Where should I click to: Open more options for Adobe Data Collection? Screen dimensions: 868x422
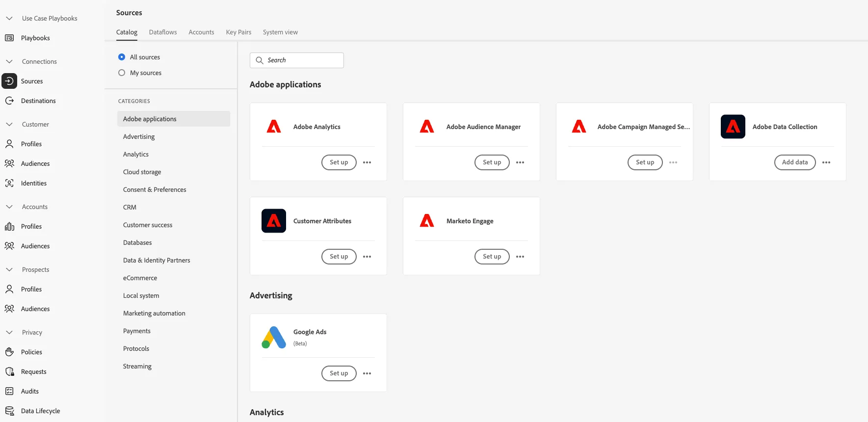[x=826, y=162]
